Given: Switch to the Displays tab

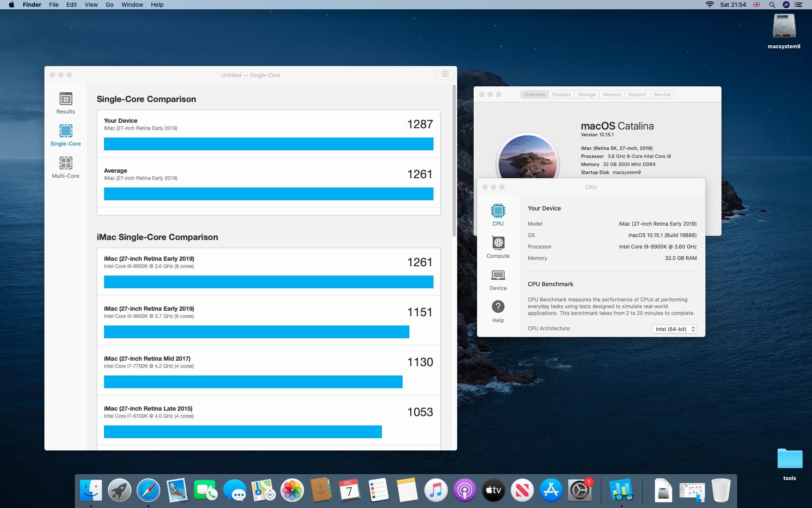Looking at the screenshot, I should tap(561, 94).
